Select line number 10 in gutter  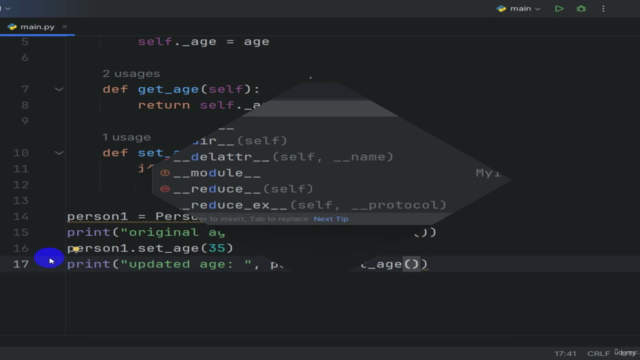(21, 153)
